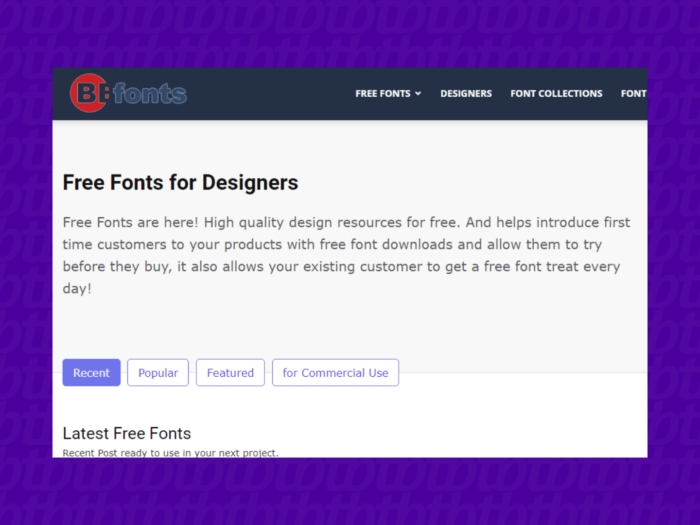This screenshot has width=700, height=525.
Task: Click the cut-off FONT item at navbar edge
Action: [634, 94]
